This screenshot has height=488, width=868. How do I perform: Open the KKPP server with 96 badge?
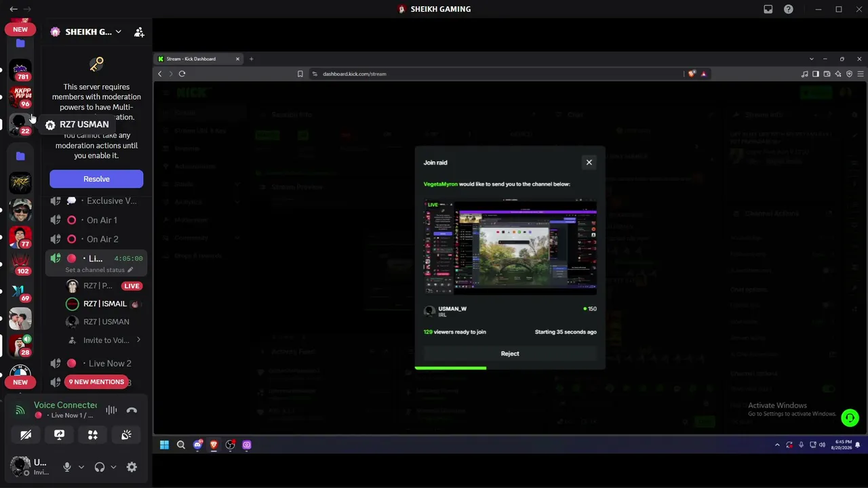pos(20,96)
